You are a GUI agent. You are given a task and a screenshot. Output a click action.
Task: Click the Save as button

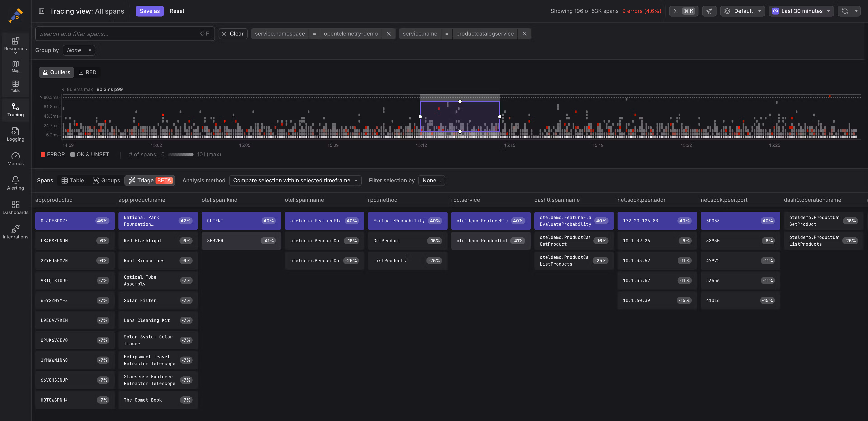coord(150,11)
